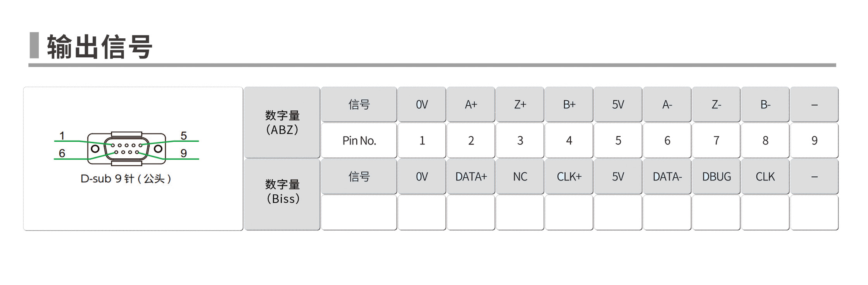
Task: Click the DATA+ signal cell
Action: 471,177
